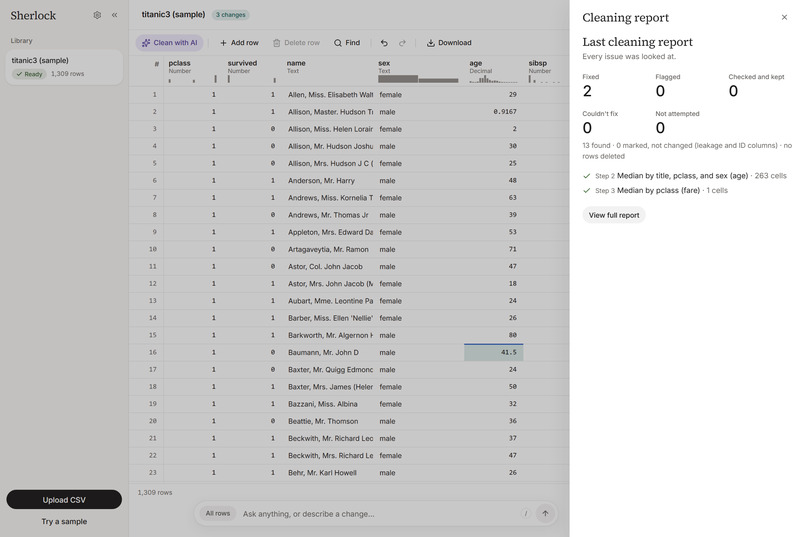Click age cell 71 for Artagaveytia
The image size is (806, 537).
(x=493, y=249)
